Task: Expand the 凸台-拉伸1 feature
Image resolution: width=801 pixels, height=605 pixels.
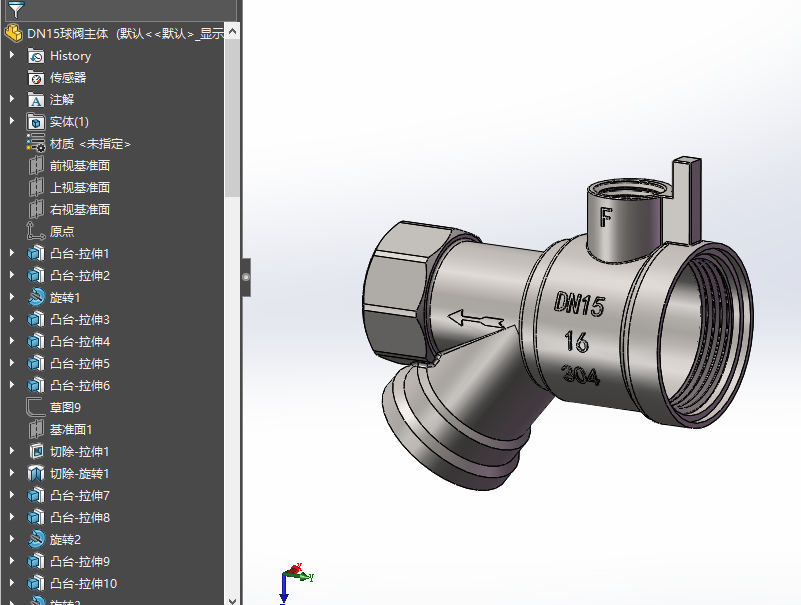Action: (12, 253)
